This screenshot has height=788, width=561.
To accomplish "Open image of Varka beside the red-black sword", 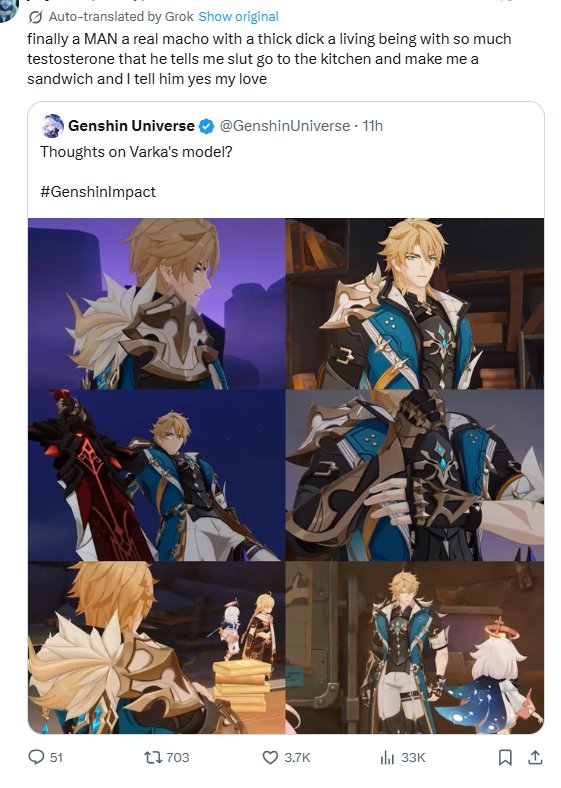I will (156, 475).
